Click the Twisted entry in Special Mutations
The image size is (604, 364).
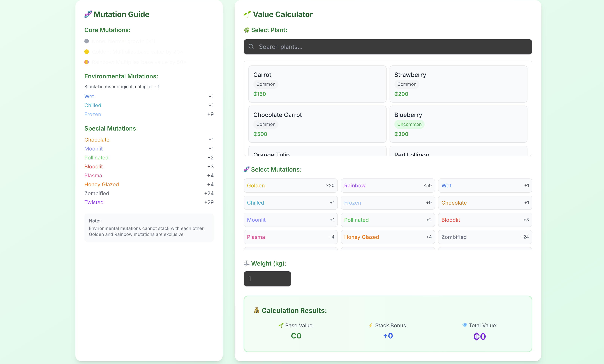94,202
